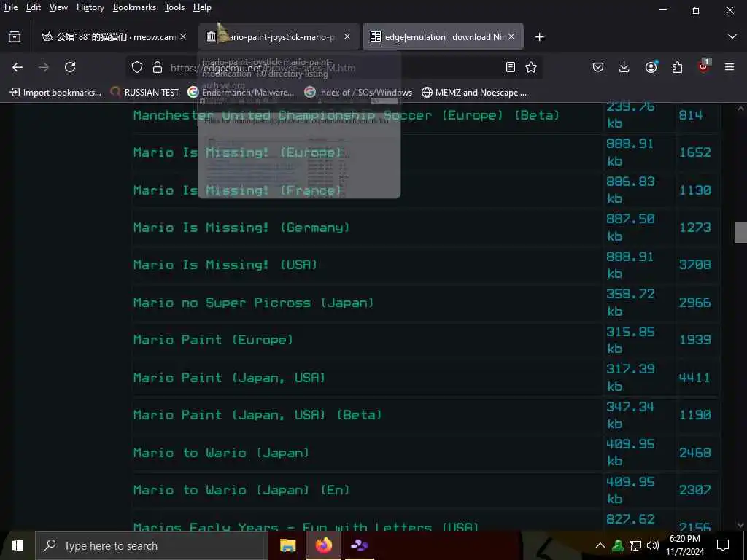Toggle reader view icon in address bar

tap(510, 67)
